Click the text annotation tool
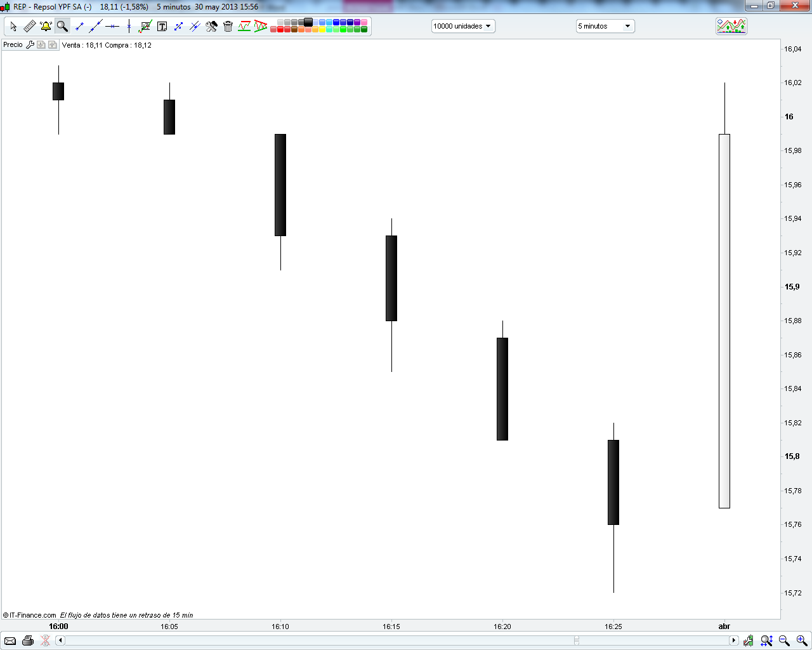812x650 pixels. [162, 26]
